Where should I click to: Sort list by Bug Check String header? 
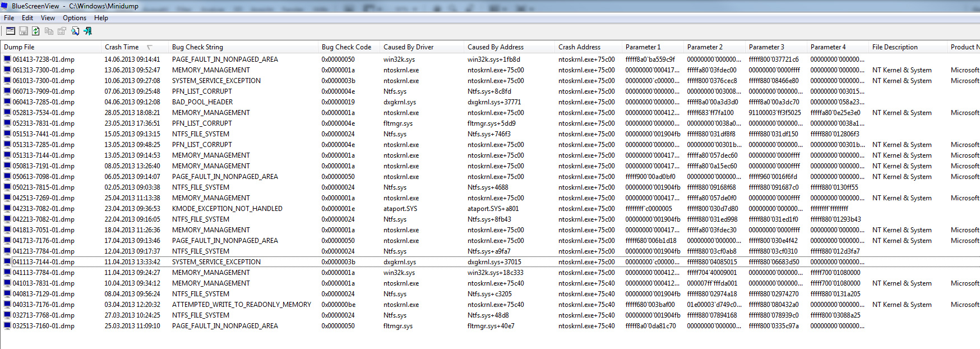click(x=197, y=47)
